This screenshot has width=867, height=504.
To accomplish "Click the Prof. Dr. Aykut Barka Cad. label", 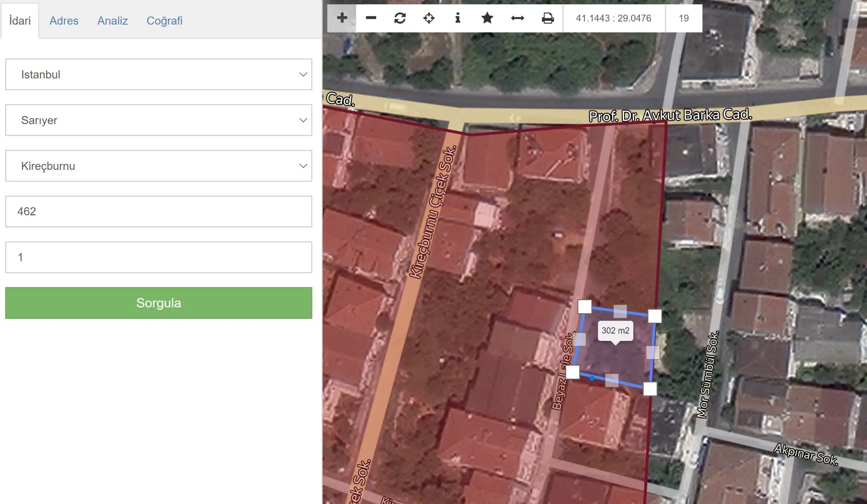I will click(x=670, y=115).
